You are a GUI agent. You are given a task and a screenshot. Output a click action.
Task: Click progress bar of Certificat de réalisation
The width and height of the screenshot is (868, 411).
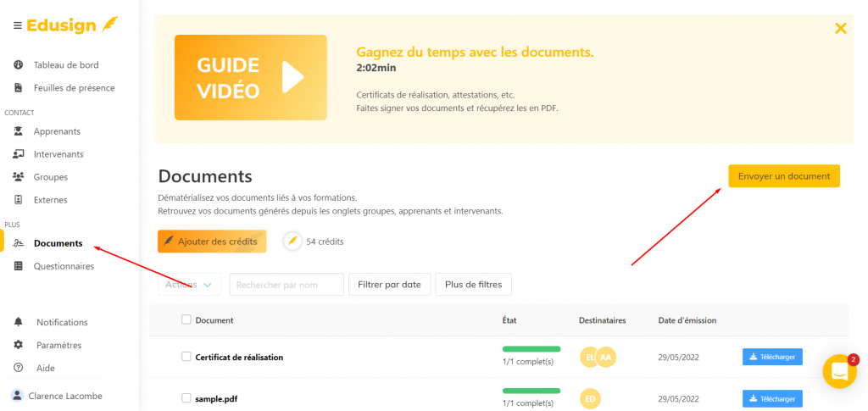531,349
